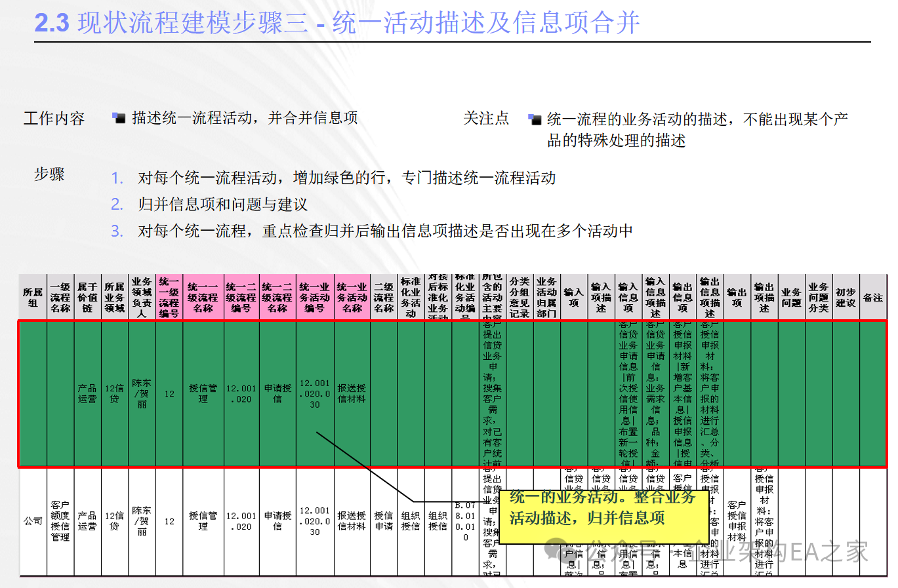Select the pink '统一二级流程名称' header
This screenshot has width=898, height=588.
click(277, 298)
